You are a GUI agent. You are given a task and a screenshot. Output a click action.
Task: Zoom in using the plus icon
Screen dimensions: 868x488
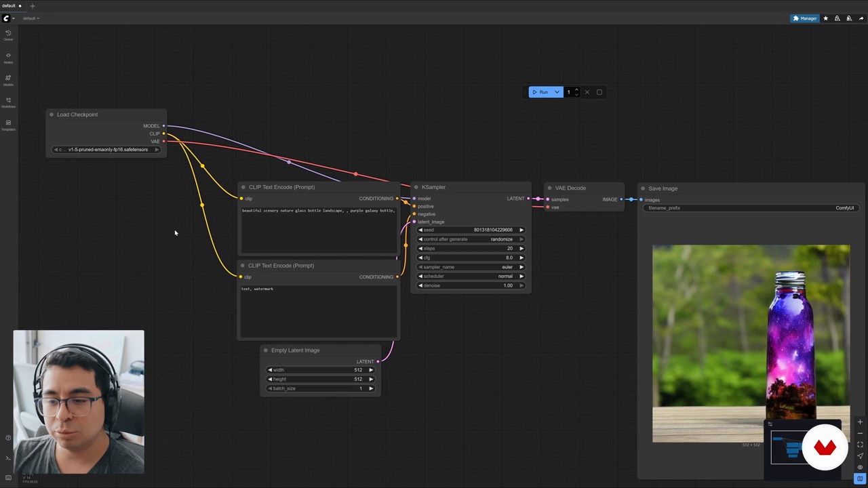coord(860,422)
